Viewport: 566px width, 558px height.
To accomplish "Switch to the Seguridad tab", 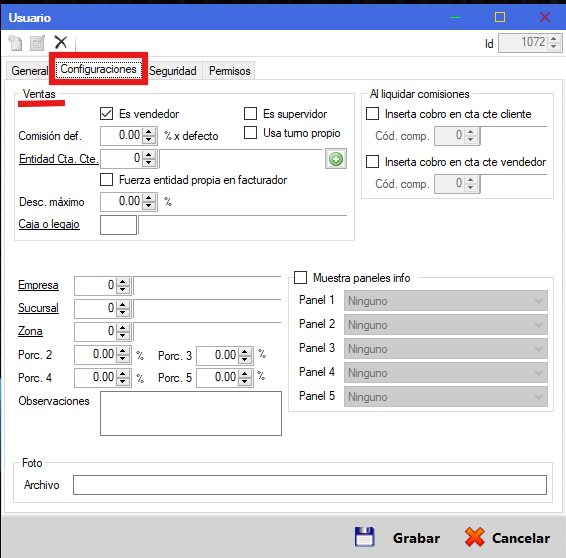I will [173, 71].
